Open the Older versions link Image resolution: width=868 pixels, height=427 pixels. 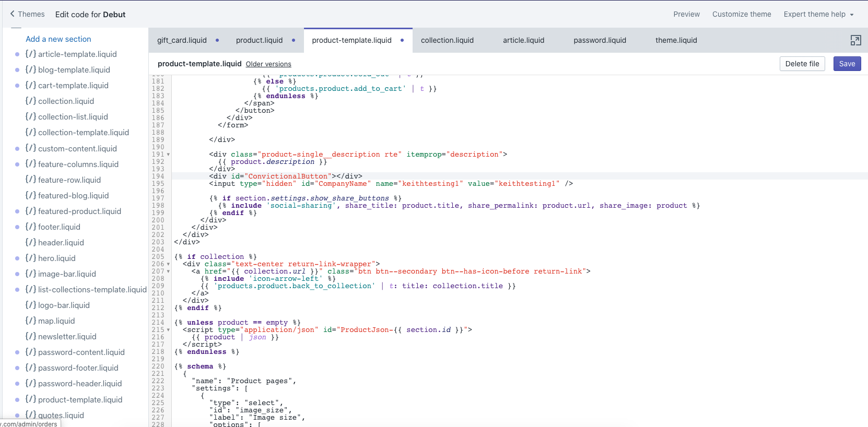tap(268, 64)
